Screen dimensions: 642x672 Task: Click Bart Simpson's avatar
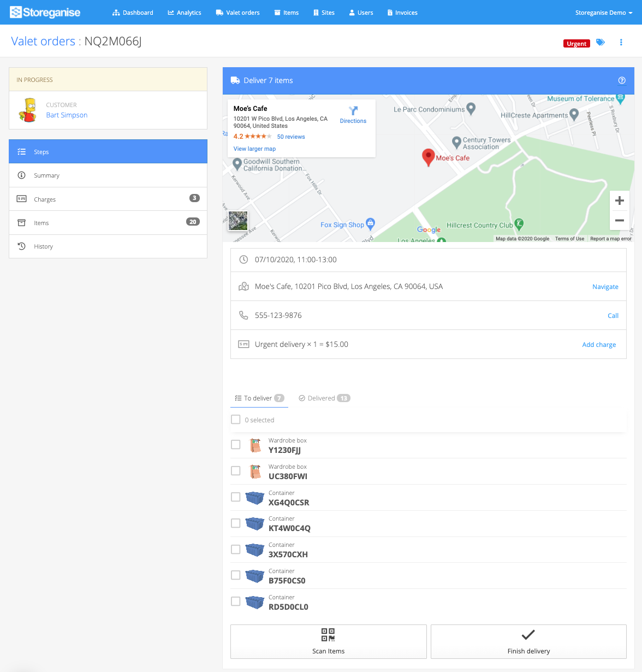click(x=28, y=110)
